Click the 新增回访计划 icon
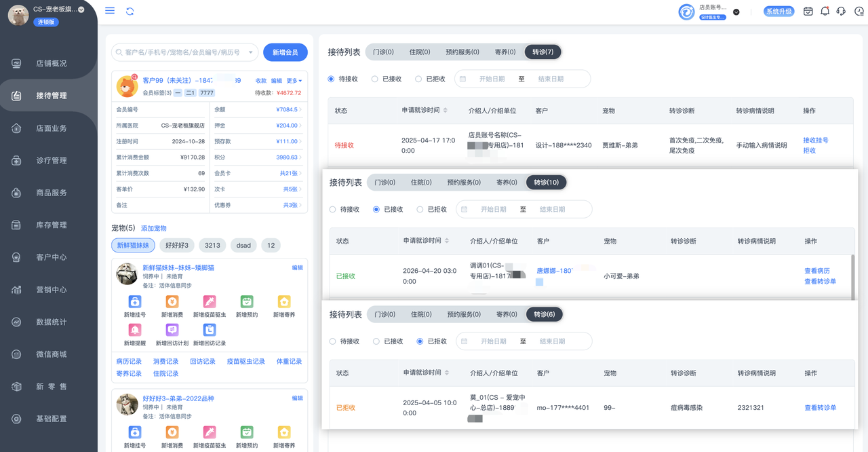 [172, 330]
